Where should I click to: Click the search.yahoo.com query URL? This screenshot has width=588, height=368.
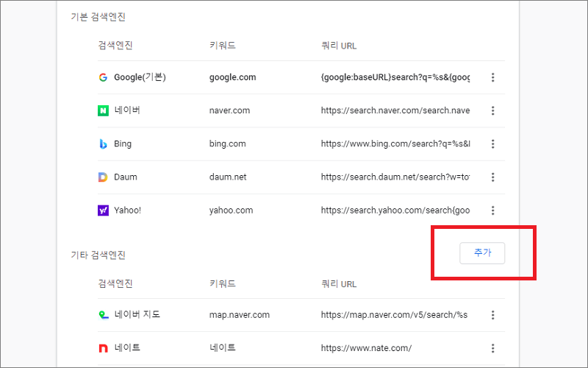395,210
